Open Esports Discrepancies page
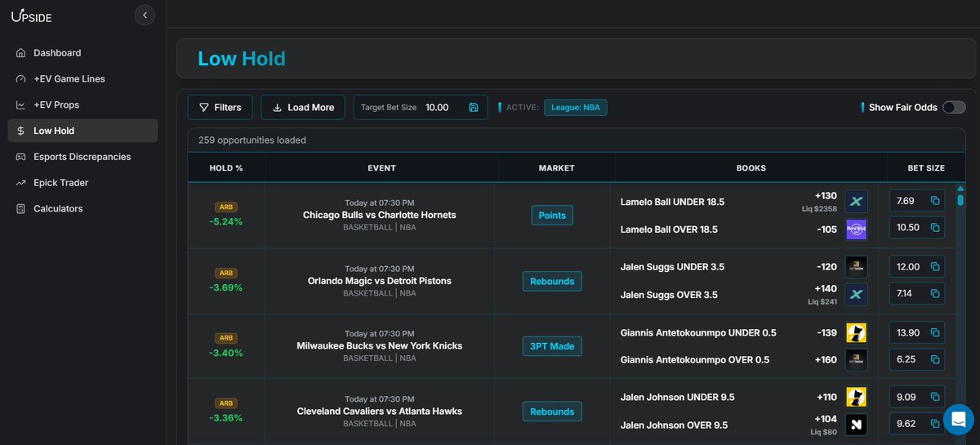The width and height of the screenshot is (980, 445). point(82,157)
